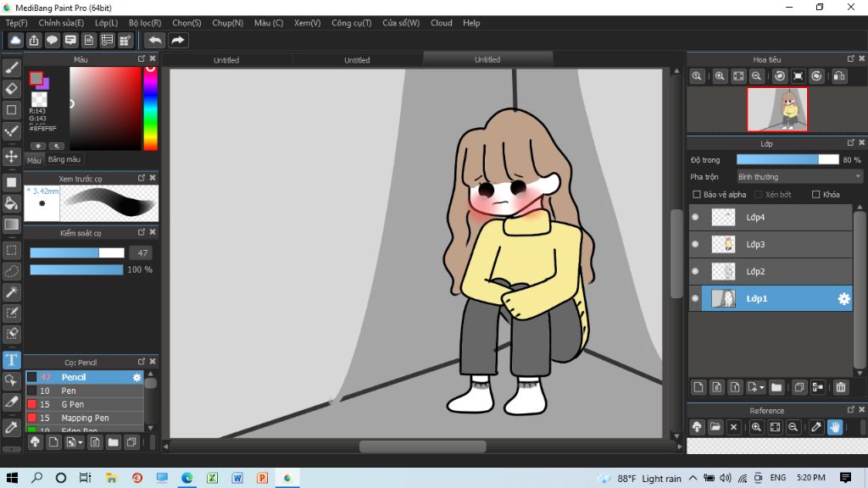Screen dimensions: 868x488
Task: Hide layer Lớp1 visibility
Action: click(x=695, y=299)
